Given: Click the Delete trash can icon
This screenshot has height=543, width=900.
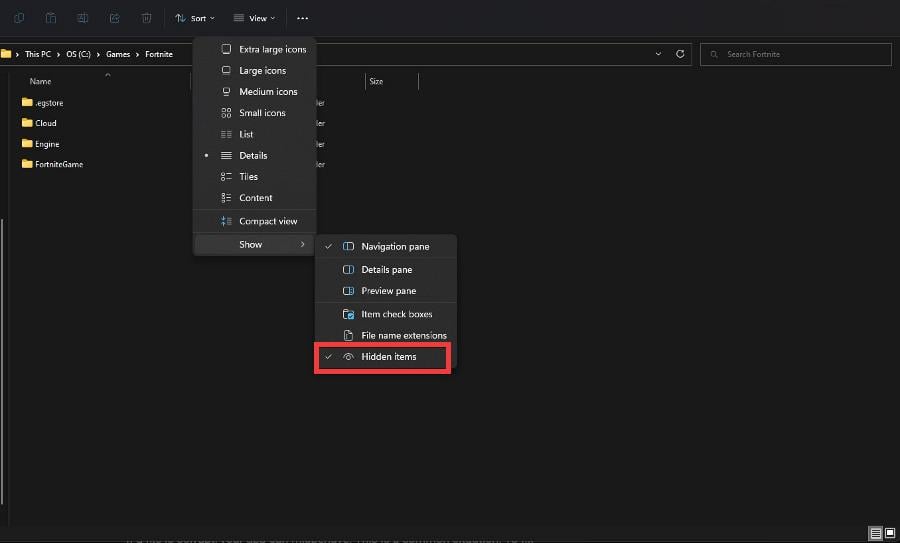Looking at the screenshot, I should coord(147,18).
